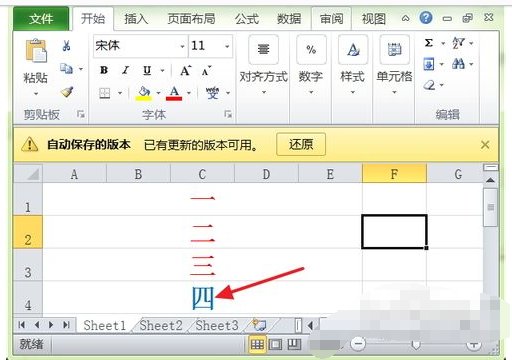Switch to the 公式 (Formulas) tab

(x=247, y=19)
